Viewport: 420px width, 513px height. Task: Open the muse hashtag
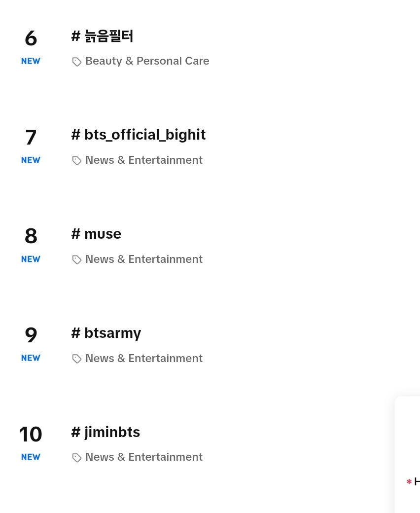(96, 234)
